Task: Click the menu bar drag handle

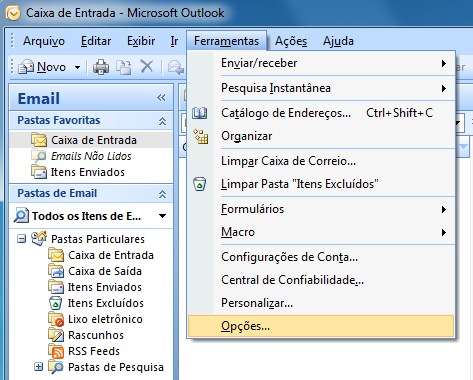Action: tap(12, 41)
